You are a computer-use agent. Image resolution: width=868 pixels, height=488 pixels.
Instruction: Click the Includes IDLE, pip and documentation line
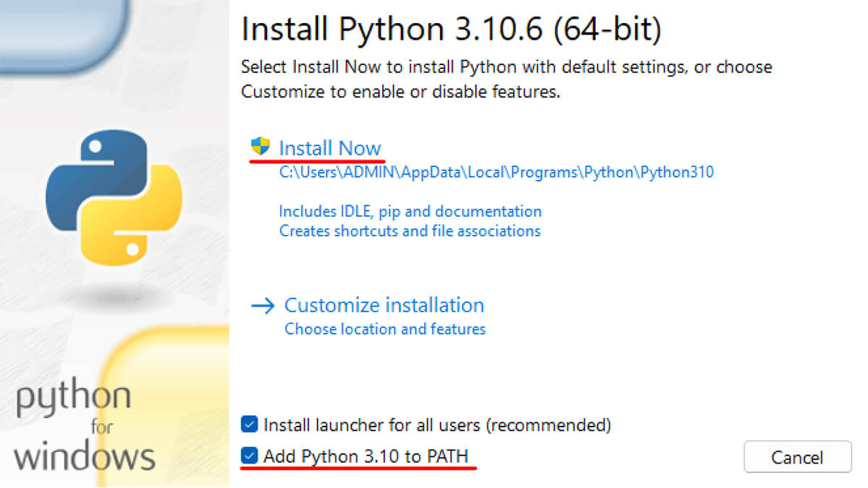pyautogui.click(x=410, y=211)
